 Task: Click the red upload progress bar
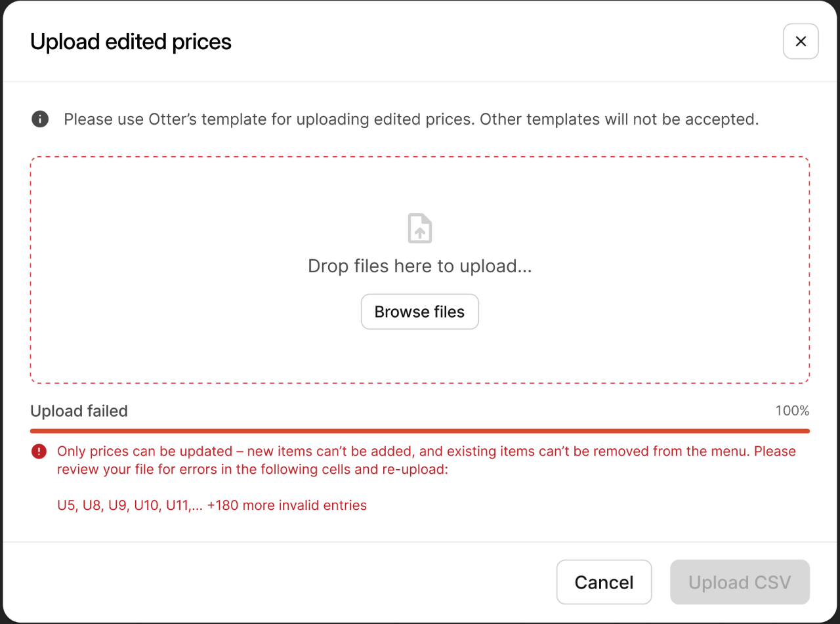(420, 431)
